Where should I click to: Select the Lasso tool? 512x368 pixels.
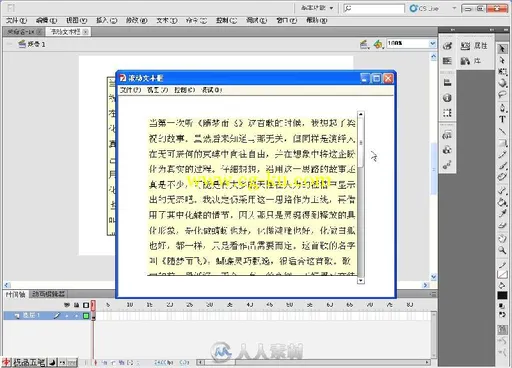pos(502,95)
